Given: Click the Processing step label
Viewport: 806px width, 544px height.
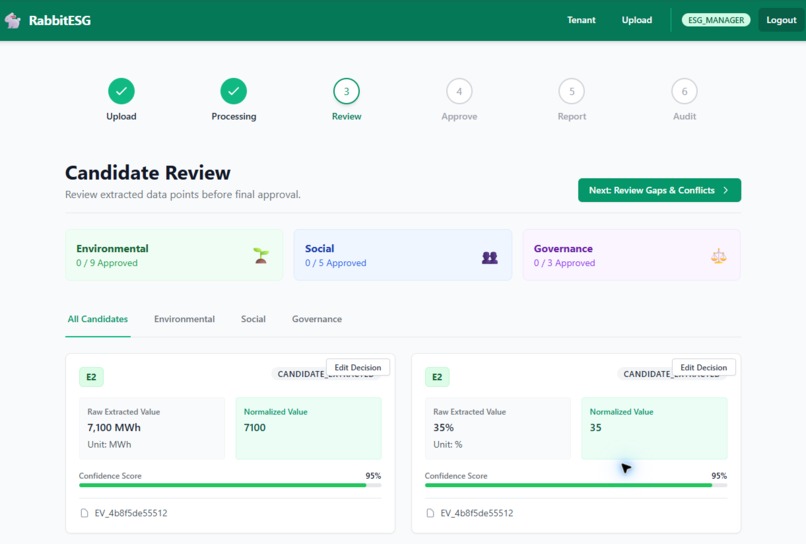Looking at the screenshot, I should point(234,117).
